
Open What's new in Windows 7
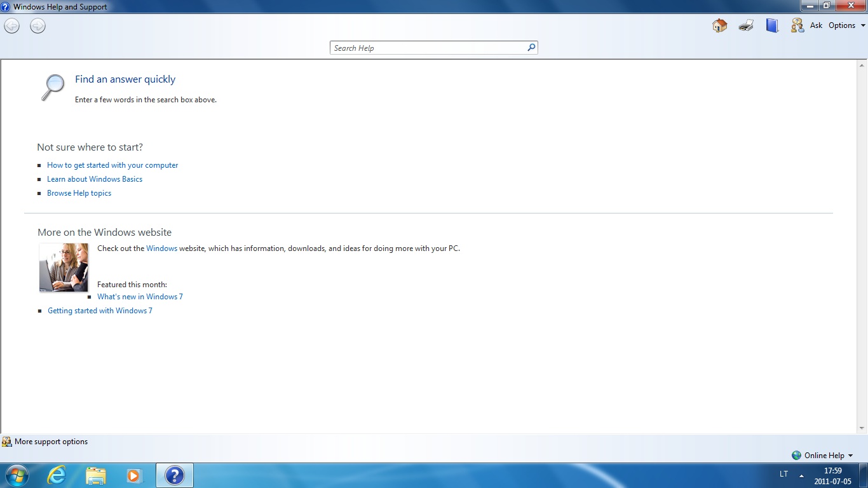tap(140, 297)
